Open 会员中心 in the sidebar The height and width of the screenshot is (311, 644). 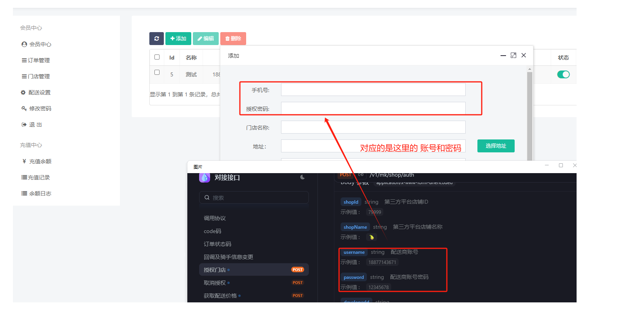(x=36, y=44)
